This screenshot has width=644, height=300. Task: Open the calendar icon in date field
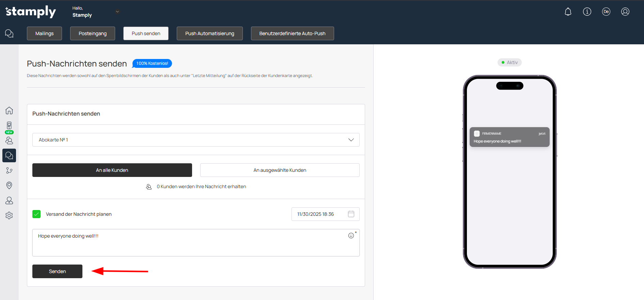tap(351, 214)
